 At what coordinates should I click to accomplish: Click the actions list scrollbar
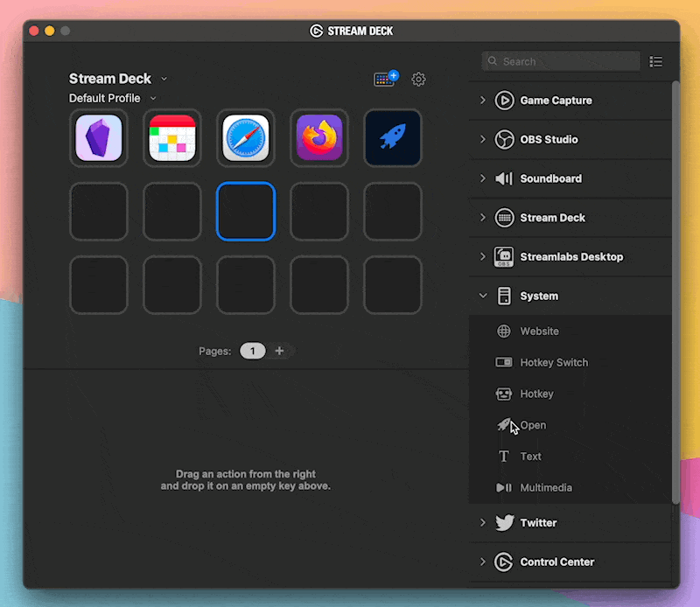[675, 292]
